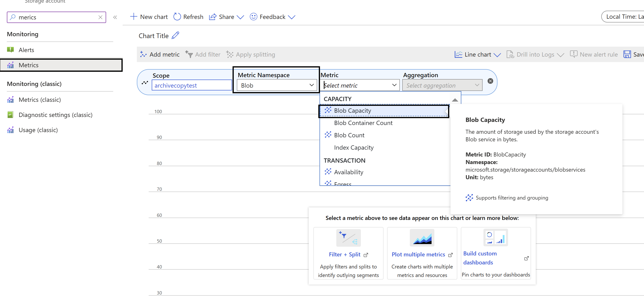This screenshot has width=644, height=308.
Task: Collapse the CAPACITY metric list with the arrow
Action: coord(455,100)
